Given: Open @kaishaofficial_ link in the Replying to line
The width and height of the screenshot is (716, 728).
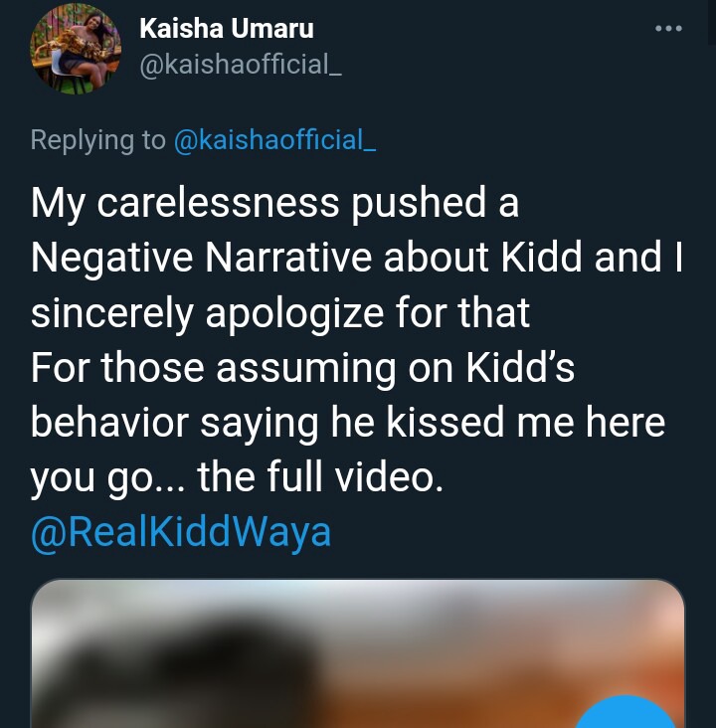Looking at the screenshot, I should (x=274, y=140).
